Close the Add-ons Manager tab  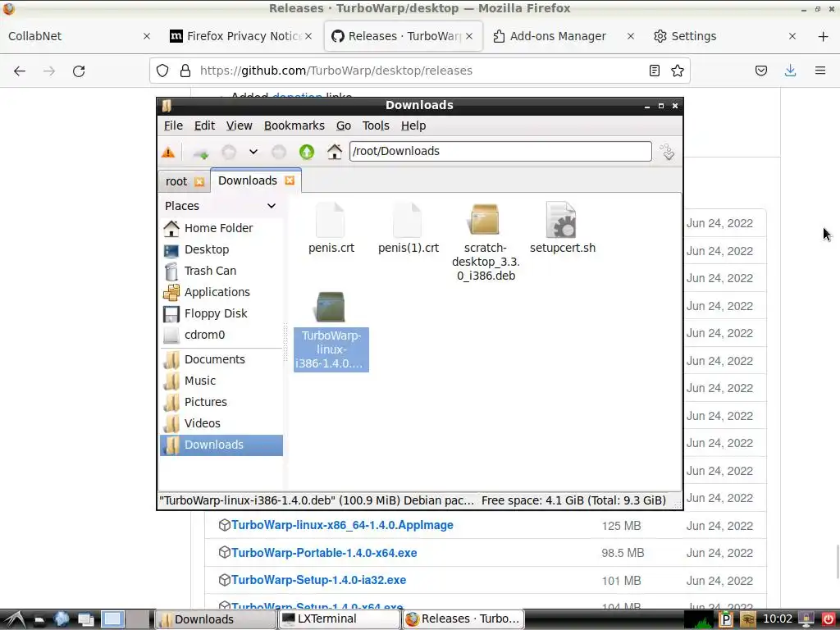pyautogui.click(x=631, y=36)
